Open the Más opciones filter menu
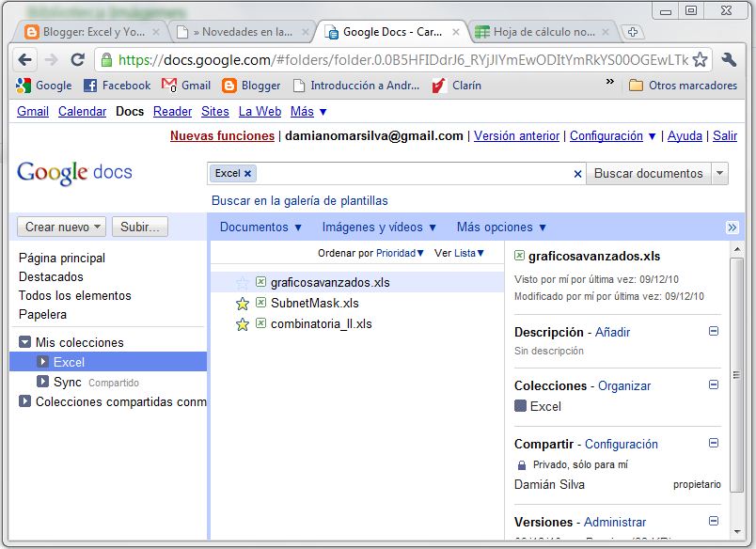Screen dimensions: 756x549 (x=501, y=227)
